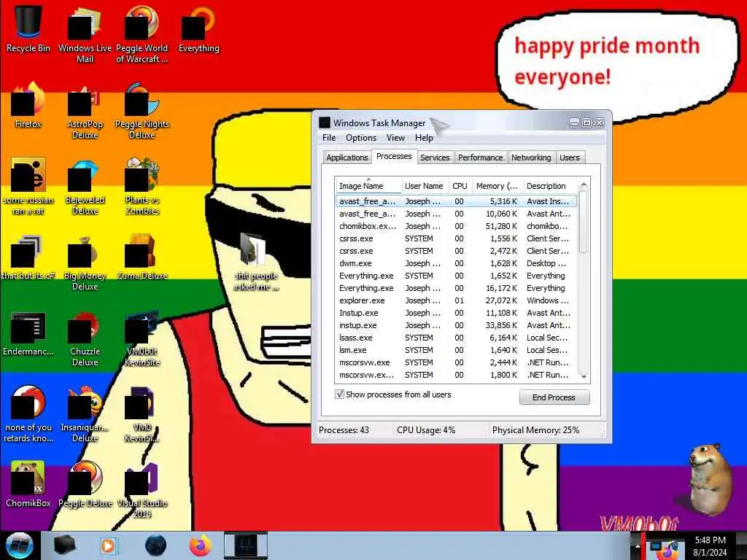This screenshot has height=560, width=747.
Task: Open the 'shit people asked me' folder
Action: pyautogui.click(x=256, y=262)
